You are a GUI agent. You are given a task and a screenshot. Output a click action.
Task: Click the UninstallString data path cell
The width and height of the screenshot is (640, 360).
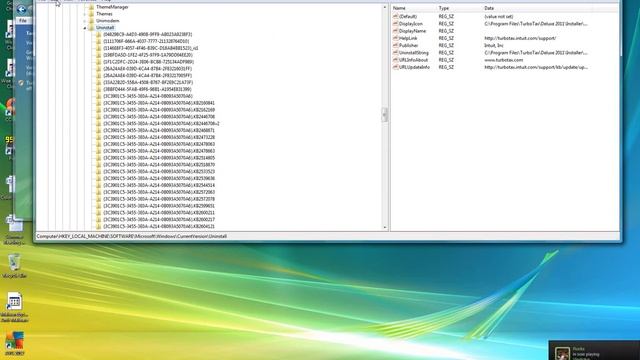pyautogui.click(x=536, y=53)
